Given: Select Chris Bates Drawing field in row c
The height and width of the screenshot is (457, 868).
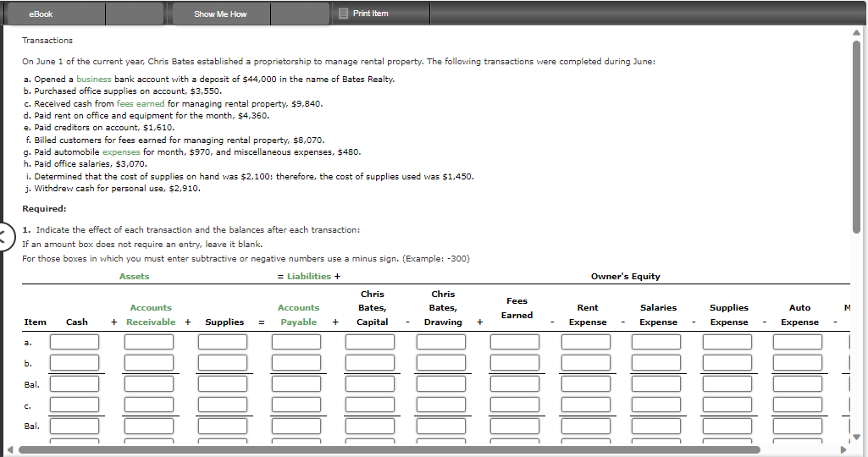Looking at the screenshot, I should click(x=441, y=405).
